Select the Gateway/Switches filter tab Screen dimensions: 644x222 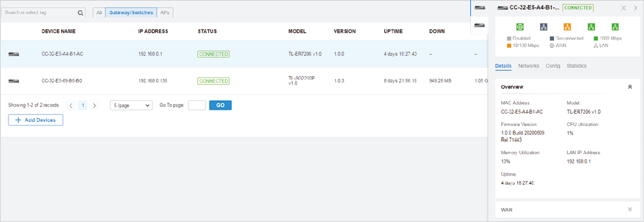(x=131, y=13)
